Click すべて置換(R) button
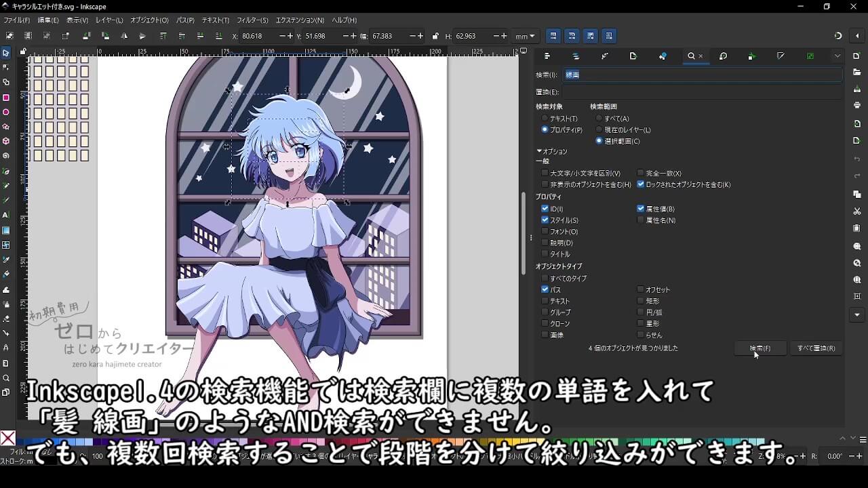Image resolution: width=868 pixels, height=488 pixels. pyautogui.click(x=816, y=348)
